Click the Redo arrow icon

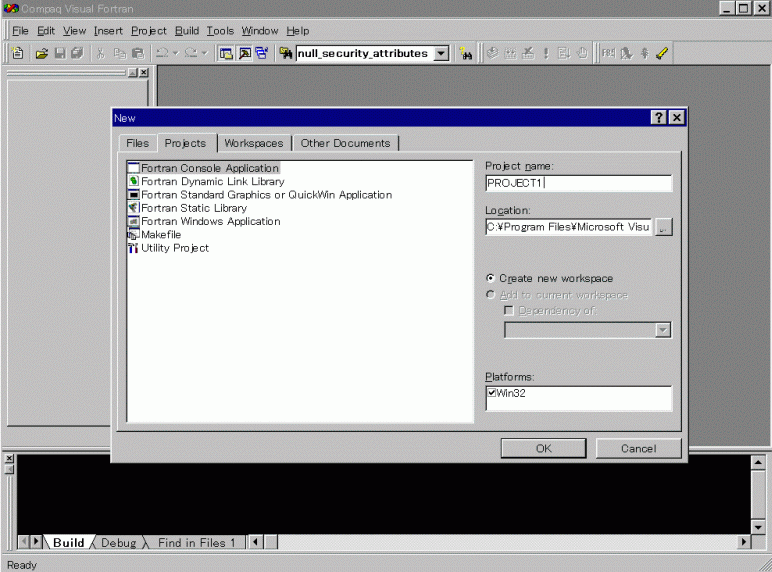pos(191,53)
